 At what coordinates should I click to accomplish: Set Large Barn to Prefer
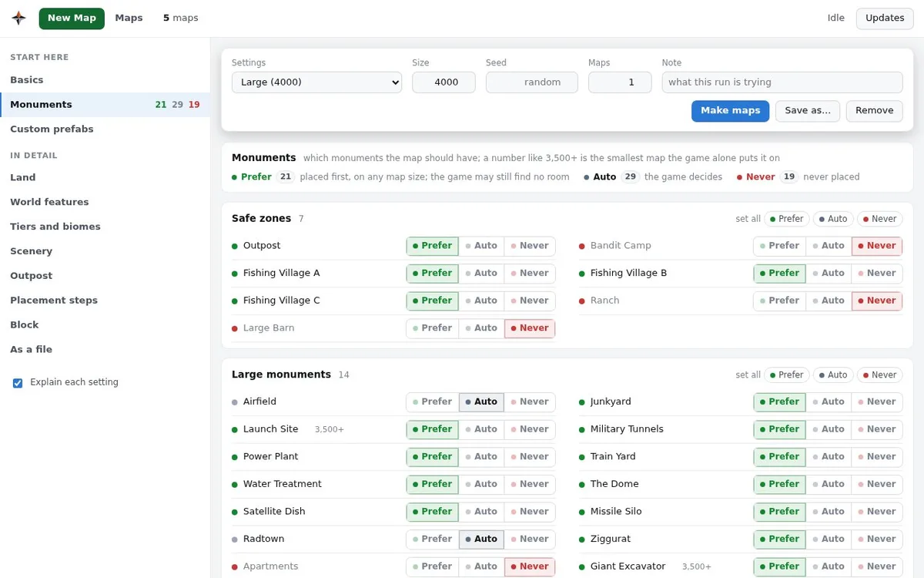click(x=433, y=328)
